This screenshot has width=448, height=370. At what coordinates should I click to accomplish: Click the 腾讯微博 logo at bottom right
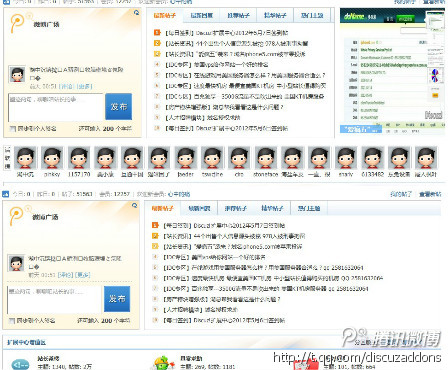click(x=391, y=338)
